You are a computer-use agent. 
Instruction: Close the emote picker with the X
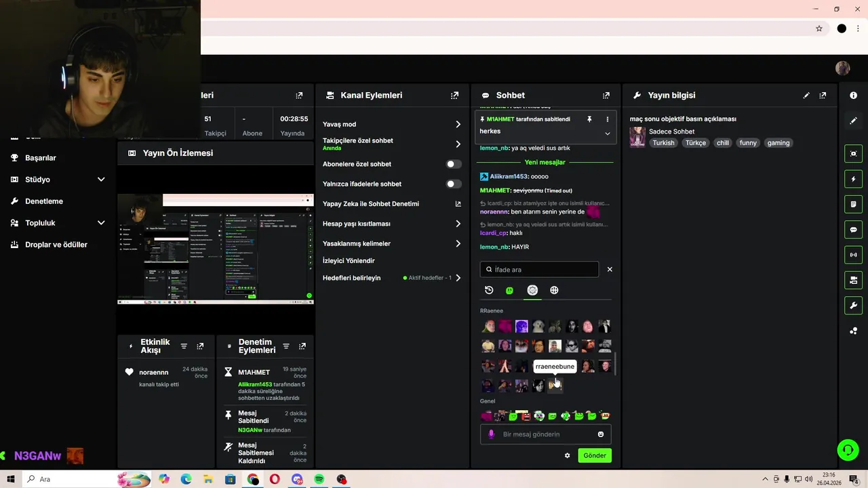click(610, 269)
